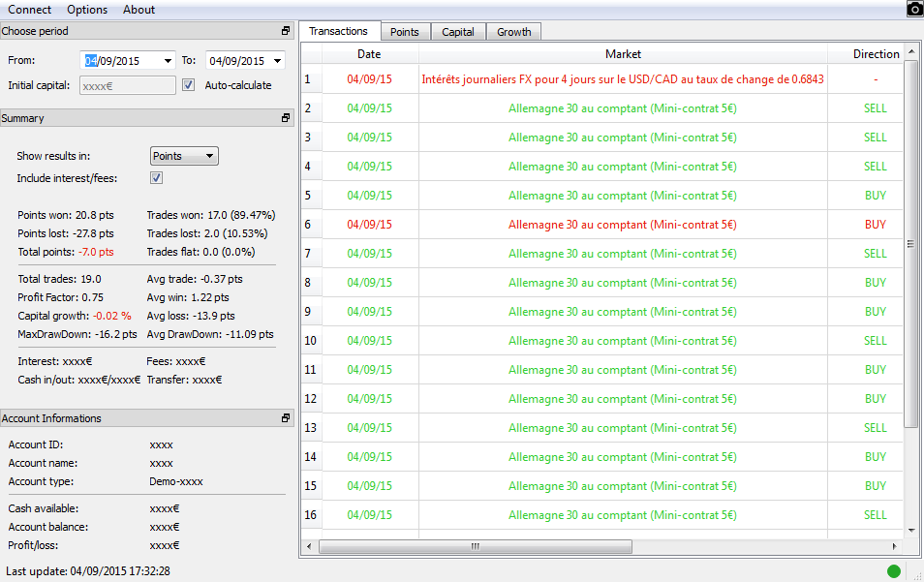
Task: Open the Options menu
Action: (x=87, y=10)
